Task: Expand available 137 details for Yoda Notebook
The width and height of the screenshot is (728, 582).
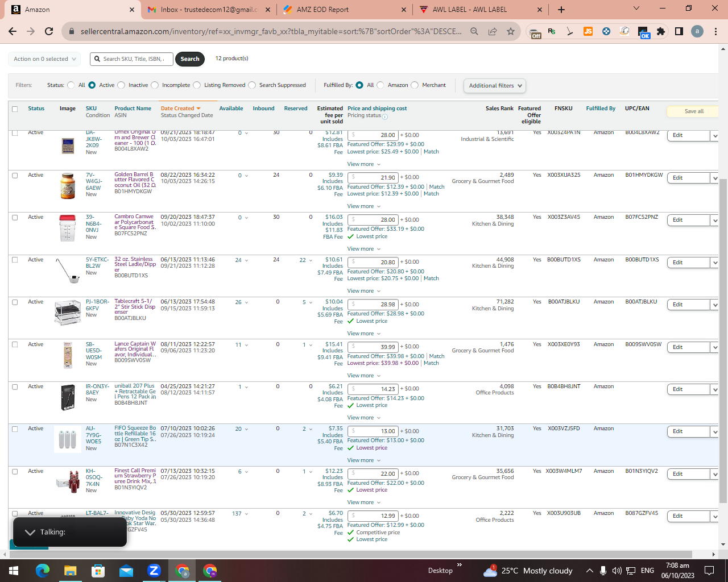Action: [x=240, y=514]
